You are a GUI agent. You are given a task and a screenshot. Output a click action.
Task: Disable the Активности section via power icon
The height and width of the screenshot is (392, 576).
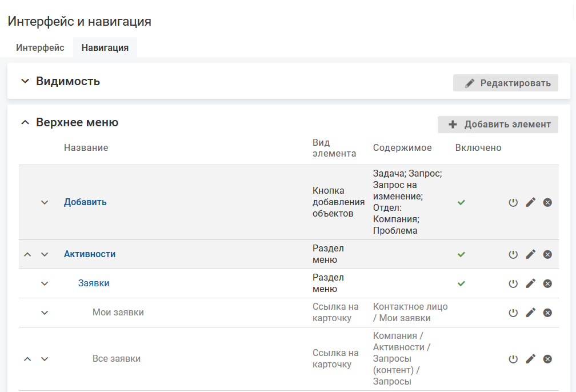coord(513,254)
